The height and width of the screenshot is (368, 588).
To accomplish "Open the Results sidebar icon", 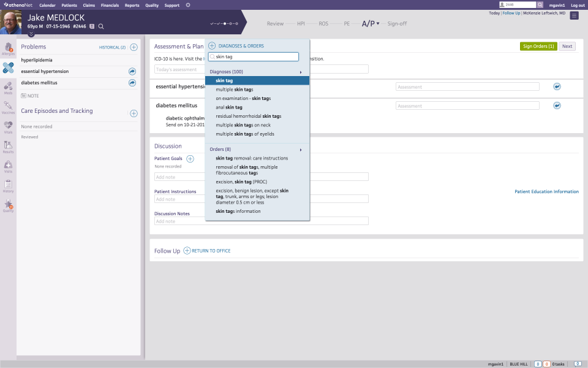I will [x=8, y=147].
